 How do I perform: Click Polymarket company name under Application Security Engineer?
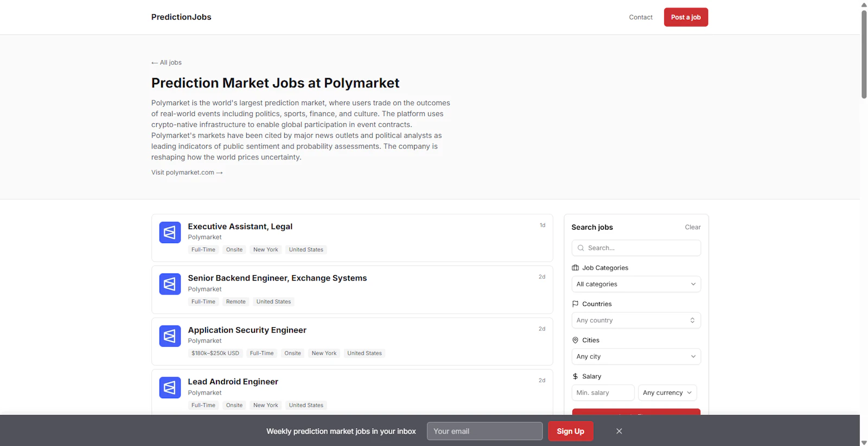[205, 341]
